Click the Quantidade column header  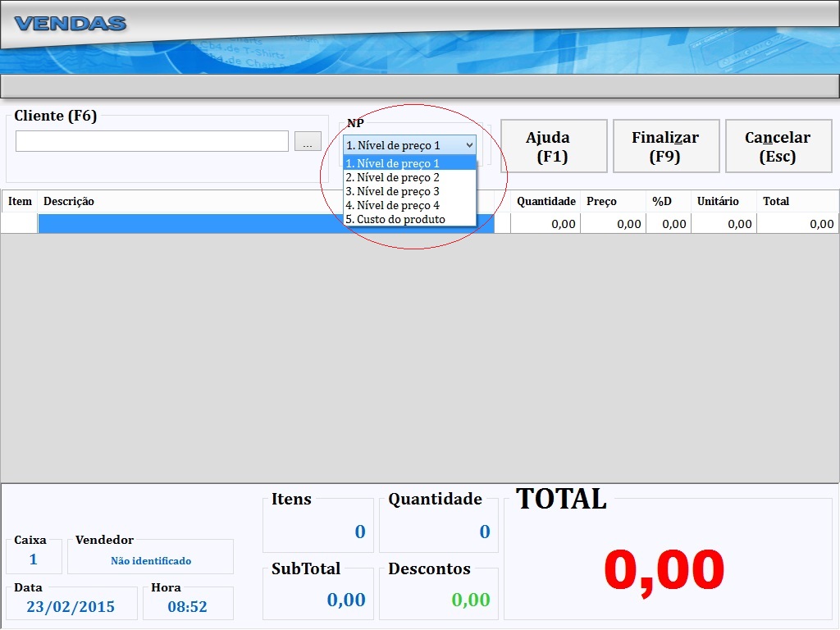(546, 202)
